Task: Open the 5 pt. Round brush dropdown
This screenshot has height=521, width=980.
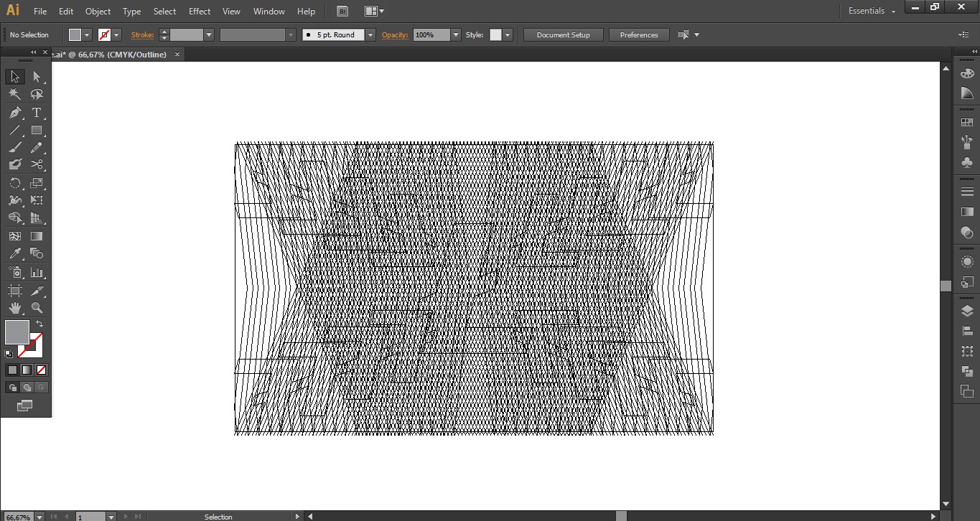Action: click(x=370, y=35)
